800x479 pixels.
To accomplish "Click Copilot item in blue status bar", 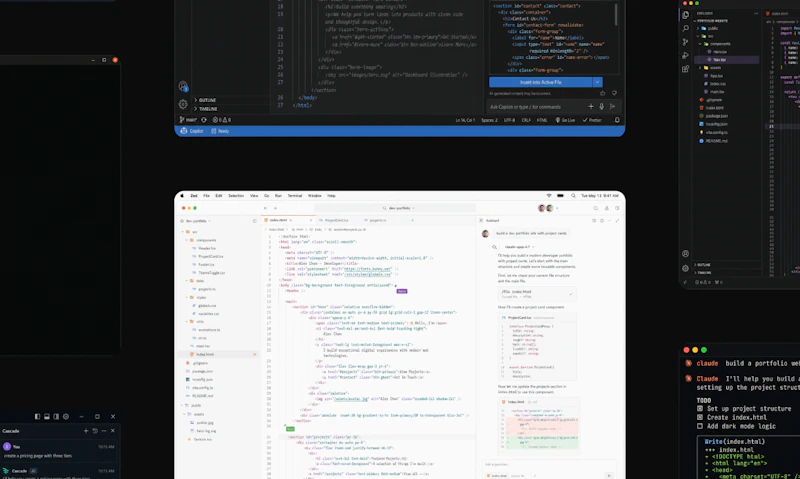I will tap(192, 131).
